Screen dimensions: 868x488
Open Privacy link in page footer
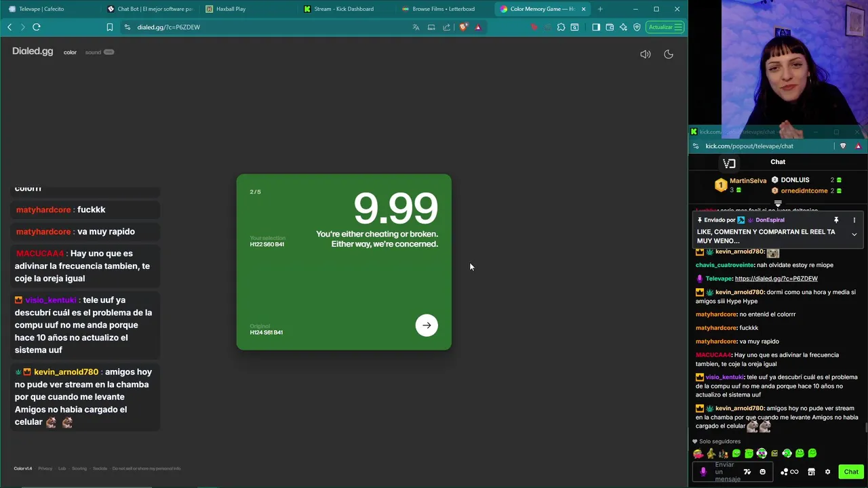45,468
